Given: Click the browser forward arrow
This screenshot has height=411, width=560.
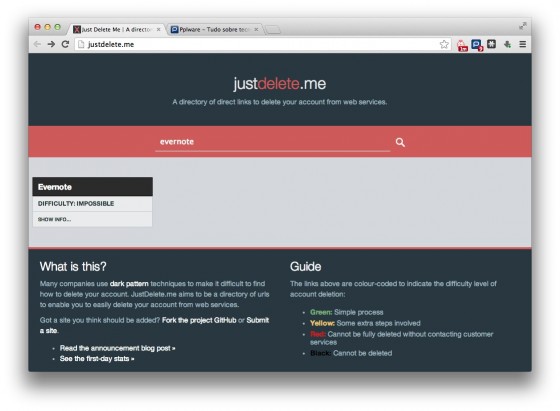Looking at the screenshot, I should click(51, 44).
